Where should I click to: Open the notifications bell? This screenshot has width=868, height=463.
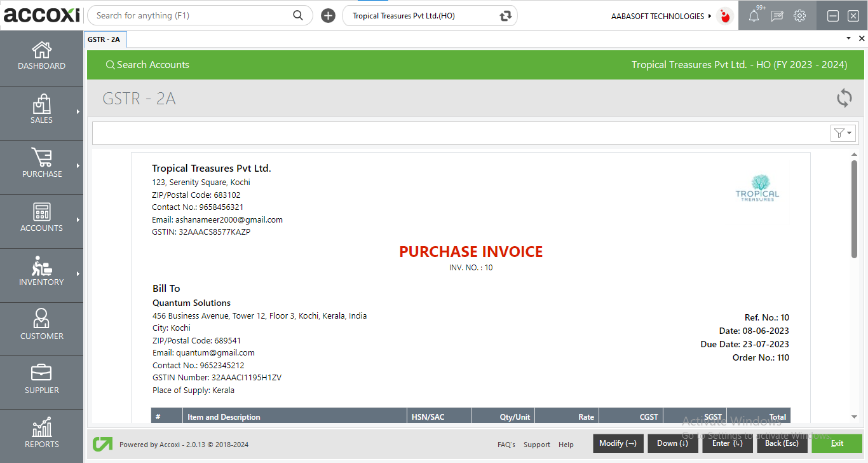coord(754,15)
